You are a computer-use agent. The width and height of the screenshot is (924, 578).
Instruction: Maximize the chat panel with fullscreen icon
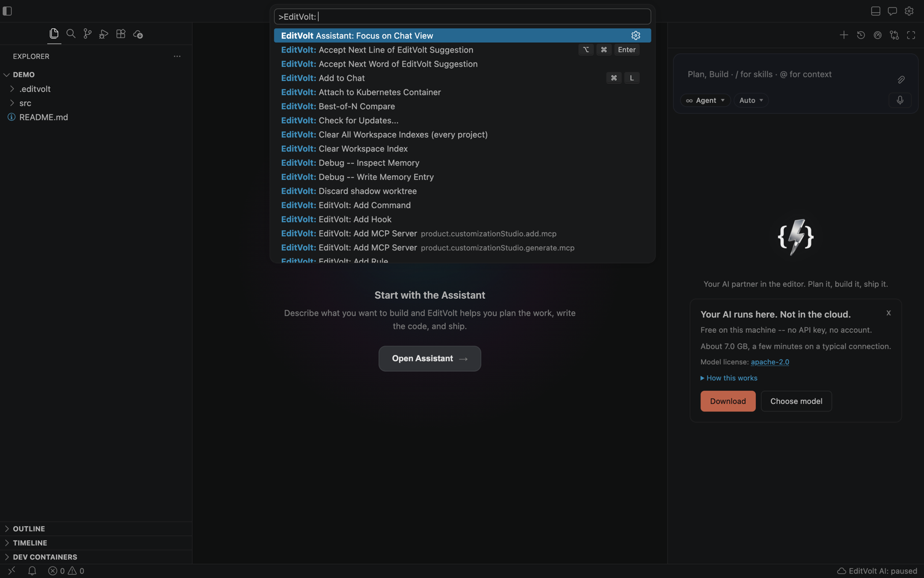coord(911,35)
